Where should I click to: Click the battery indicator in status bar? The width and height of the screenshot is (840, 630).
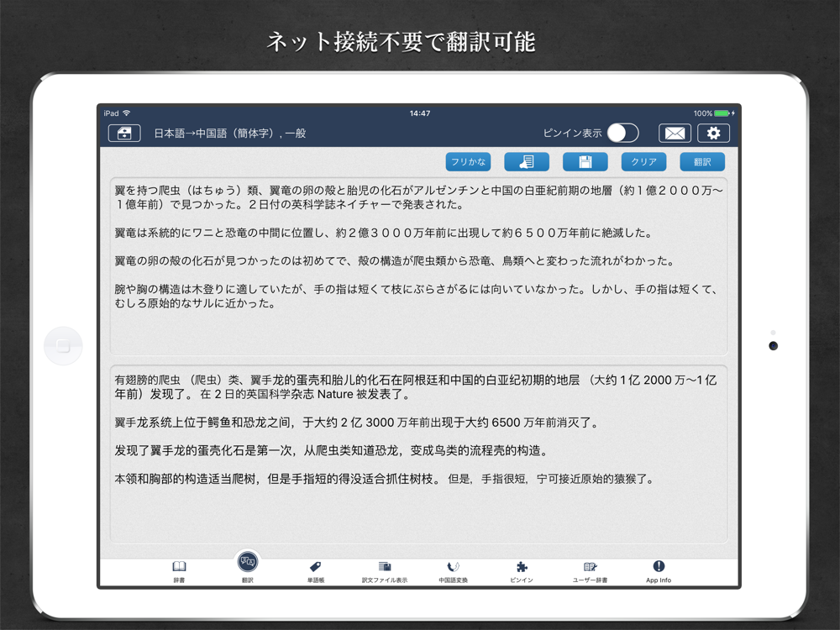[x=722, y=113]
